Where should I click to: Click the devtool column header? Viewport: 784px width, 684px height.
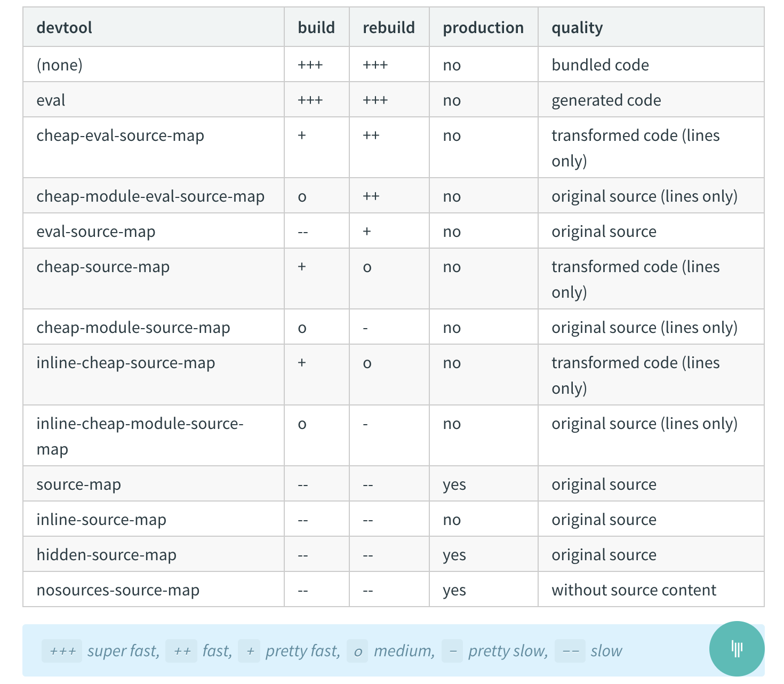(64, 28)
